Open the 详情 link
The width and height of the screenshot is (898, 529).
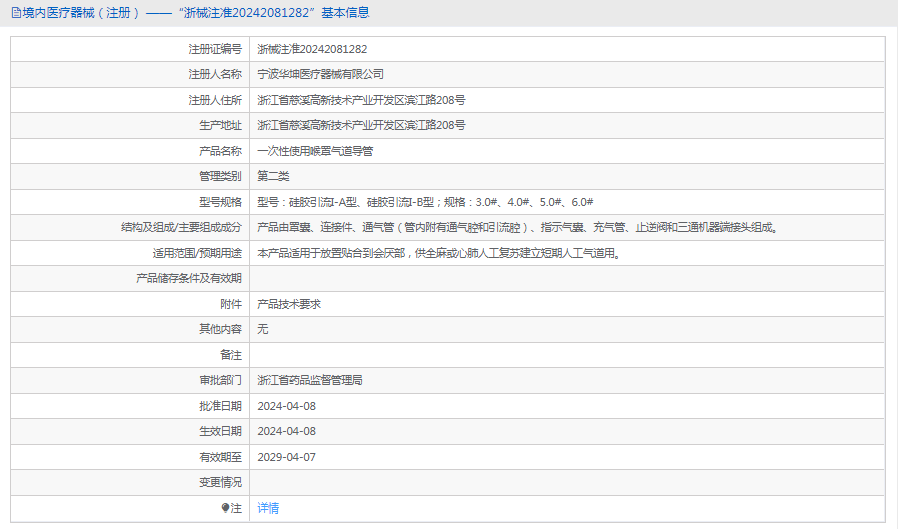click(268, 508)
